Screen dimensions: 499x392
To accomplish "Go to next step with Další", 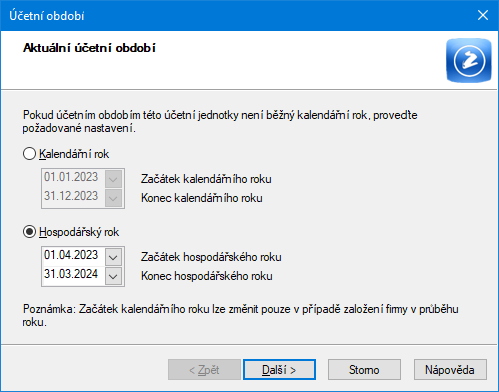I will tap(279, 369).
